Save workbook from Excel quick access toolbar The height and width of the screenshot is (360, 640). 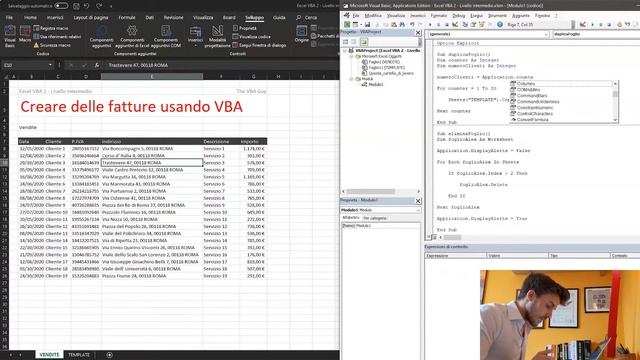76,6
